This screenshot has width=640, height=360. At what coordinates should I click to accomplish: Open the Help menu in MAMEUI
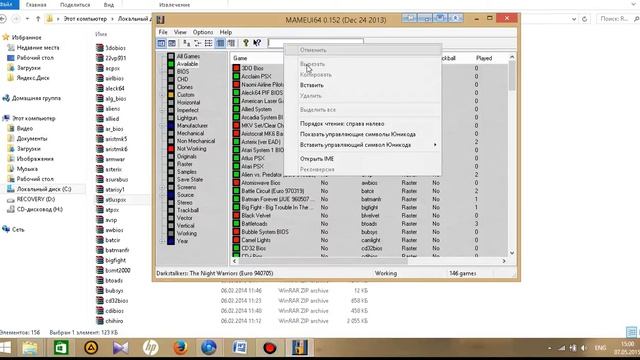coord(226,32)
